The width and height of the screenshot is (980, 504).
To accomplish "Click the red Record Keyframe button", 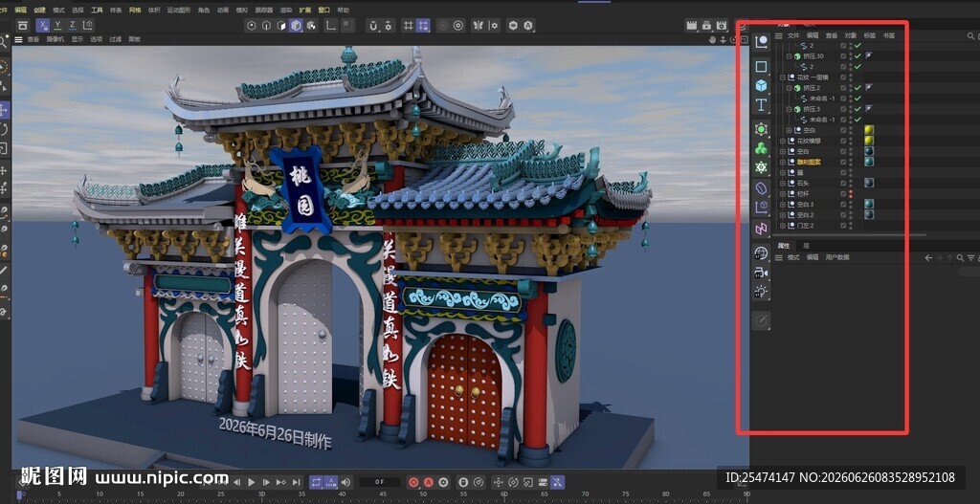I will [x=413, y=482].
